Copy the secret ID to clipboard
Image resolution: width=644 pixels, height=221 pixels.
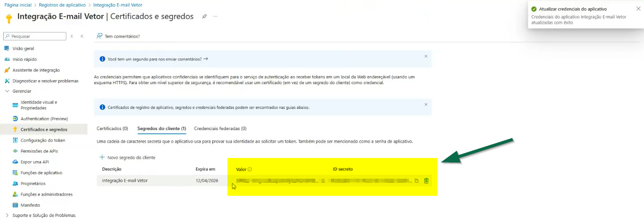coord(417,181)
